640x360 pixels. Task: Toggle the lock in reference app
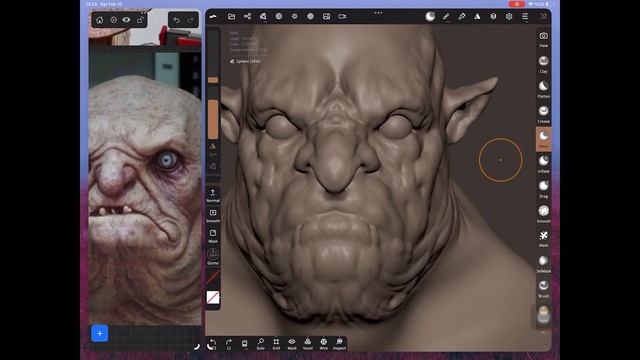click(140, 20)
